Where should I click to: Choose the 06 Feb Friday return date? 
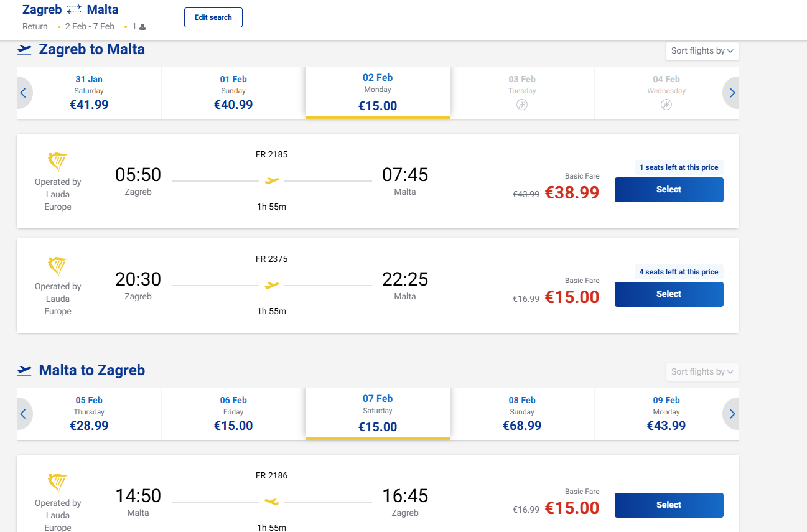[233, 413]
